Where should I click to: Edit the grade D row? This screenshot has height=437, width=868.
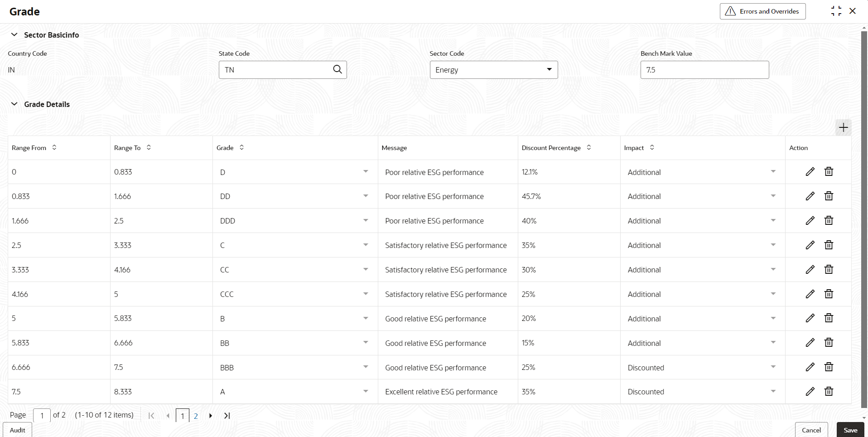coord(810,172)
